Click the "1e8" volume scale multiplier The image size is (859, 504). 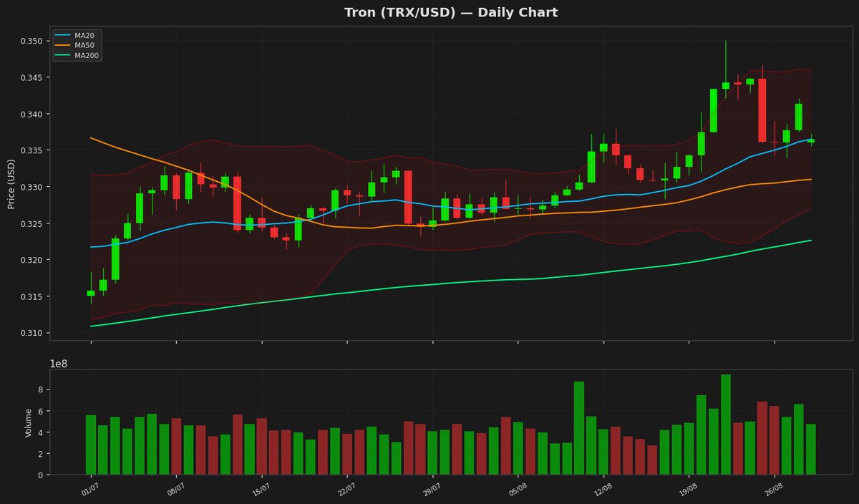point(59,364)
